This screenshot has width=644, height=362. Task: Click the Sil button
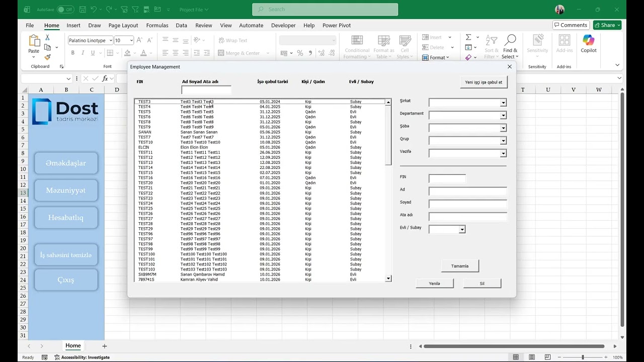point(482,284)
